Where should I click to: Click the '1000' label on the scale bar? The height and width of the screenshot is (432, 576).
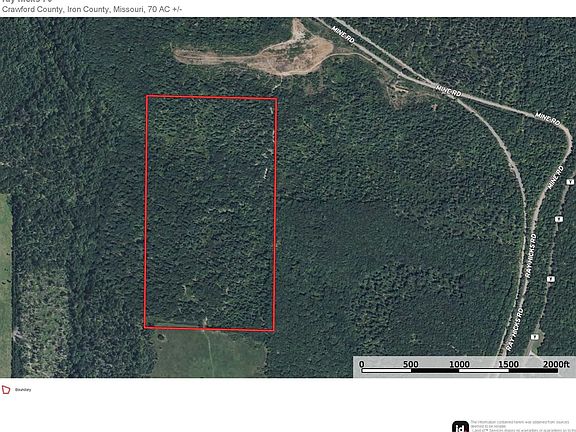(x=460, y=364)
